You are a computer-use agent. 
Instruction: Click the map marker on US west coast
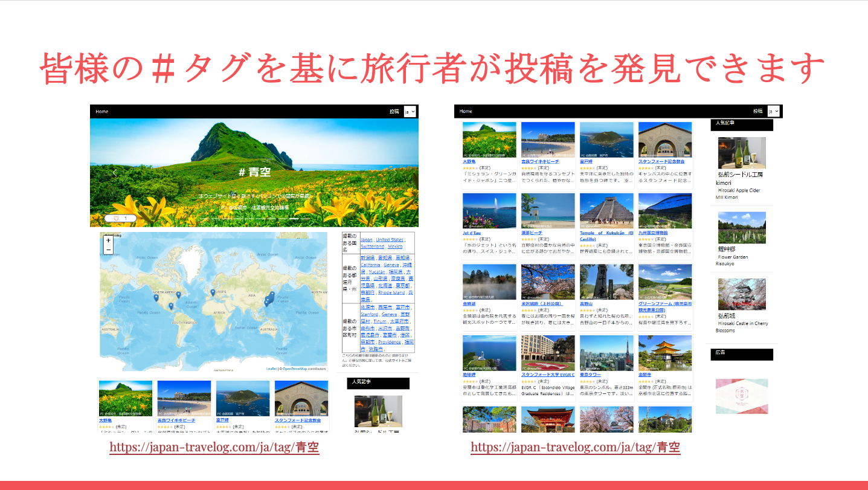pos(156,298)
